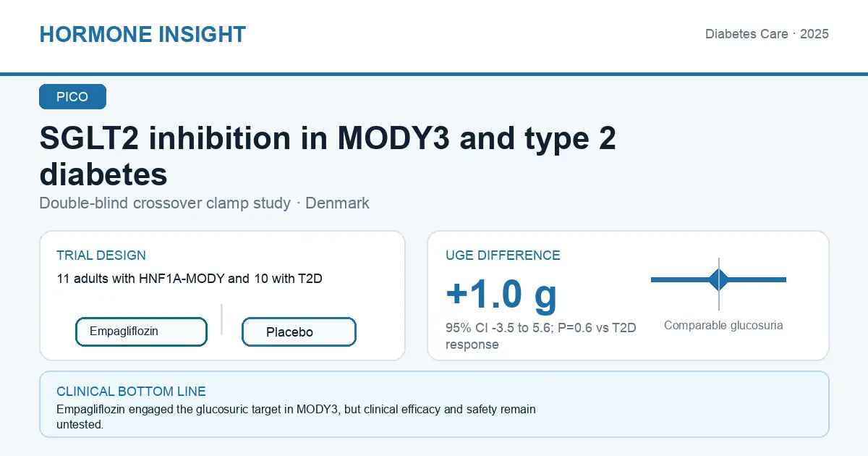Click the confidence interval horizontal bar
Image resolution: width=868 pixels, height=456 pixels.
tap(718, 279)
